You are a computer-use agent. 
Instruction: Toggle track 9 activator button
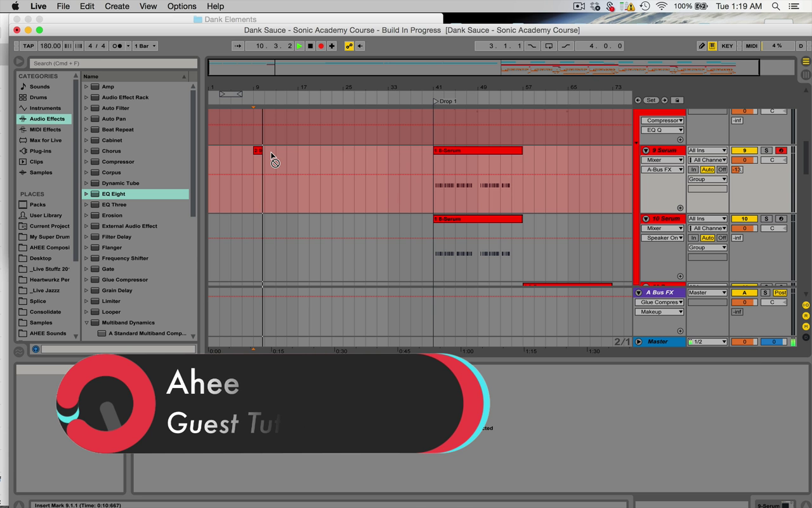745,150
